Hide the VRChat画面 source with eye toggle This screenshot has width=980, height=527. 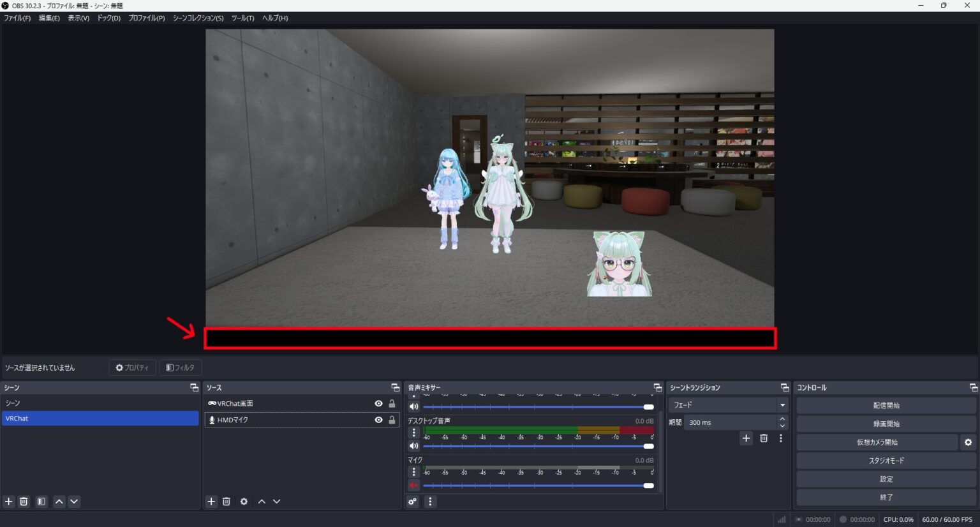tap(379, 403)
